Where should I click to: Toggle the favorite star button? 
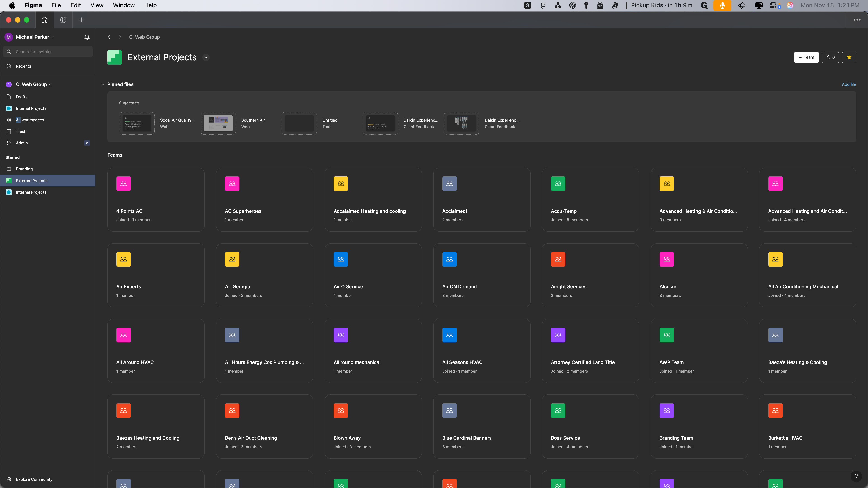tap(849, 57)
